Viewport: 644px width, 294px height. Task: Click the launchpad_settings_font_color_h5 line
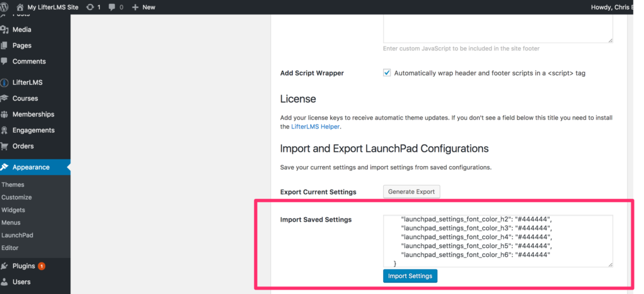[477, 246]
